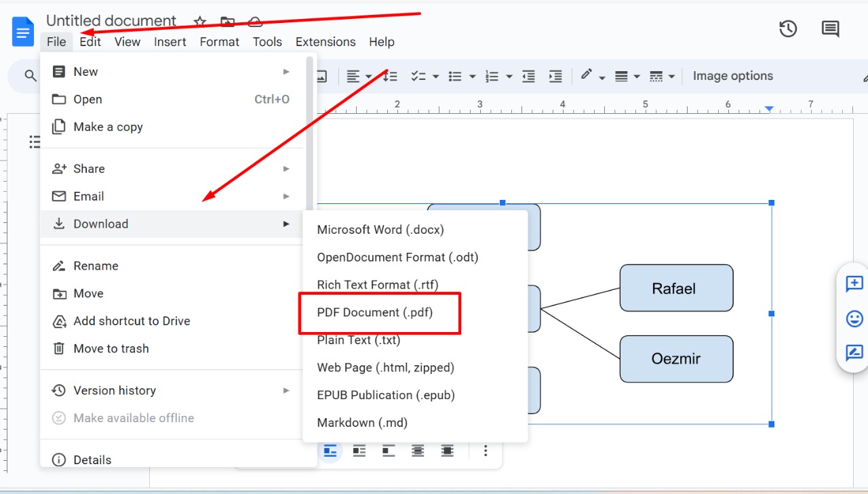Screen dimensions: 868x494
Task: Choose Plain Text (.txt)
Action: pos(415,340)
